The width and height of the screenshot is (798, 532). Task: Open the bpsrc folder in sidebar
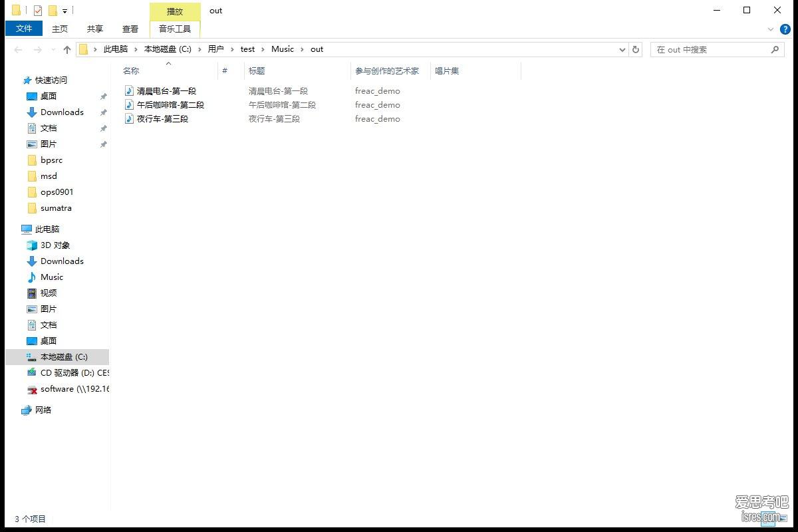(51, 160)
